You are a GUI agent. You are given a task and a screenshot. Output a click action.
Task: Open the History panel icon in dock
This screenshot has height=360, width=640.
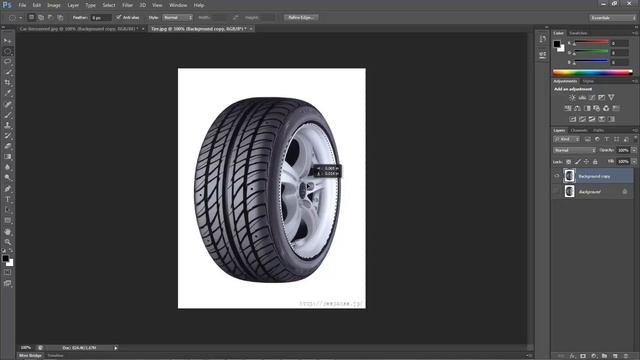point(542,39)
